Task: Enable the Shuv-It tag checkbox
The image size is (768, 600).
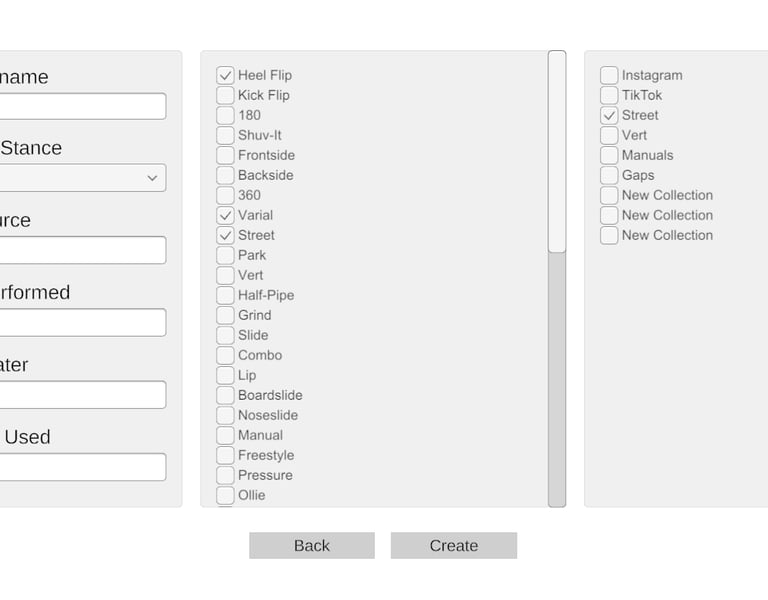Action: coord(226,135)
